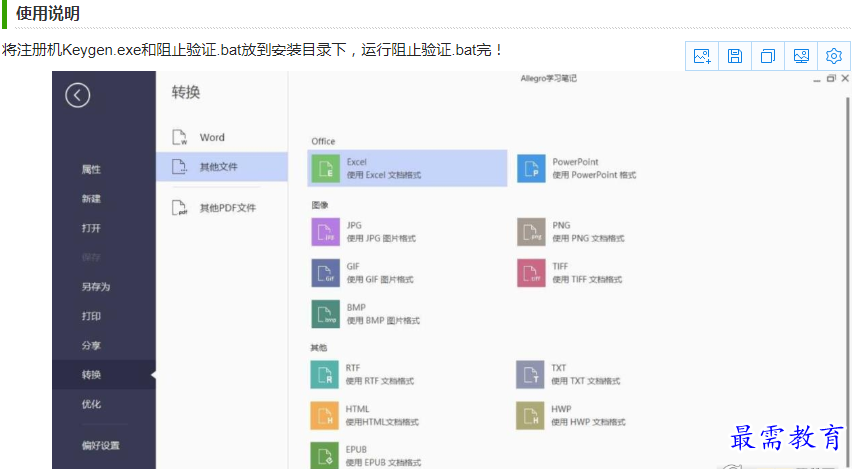Viewport: 852px width, 469px height.
Task: Select the HWP format icon
Action: point(530,416)
